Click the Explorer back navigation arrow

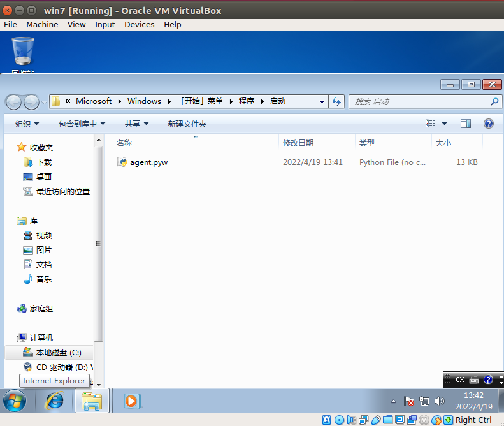[x=13, y=102]
